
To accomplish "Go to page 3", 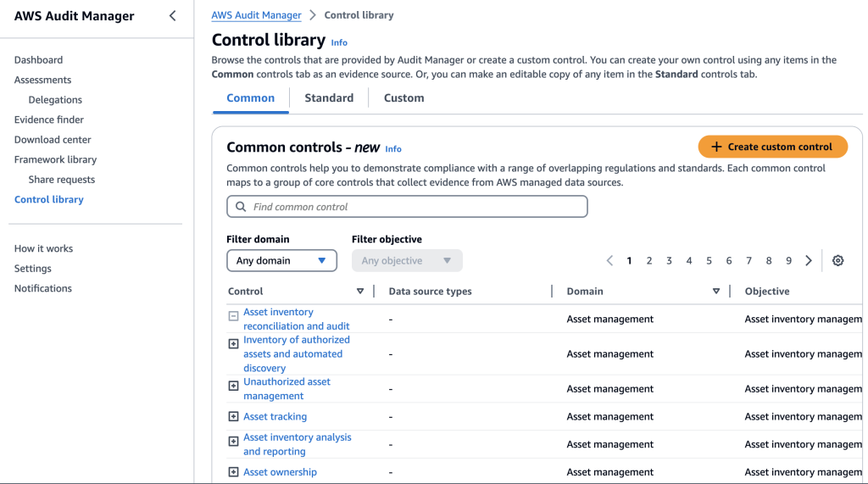I will [x=669, y=260].
